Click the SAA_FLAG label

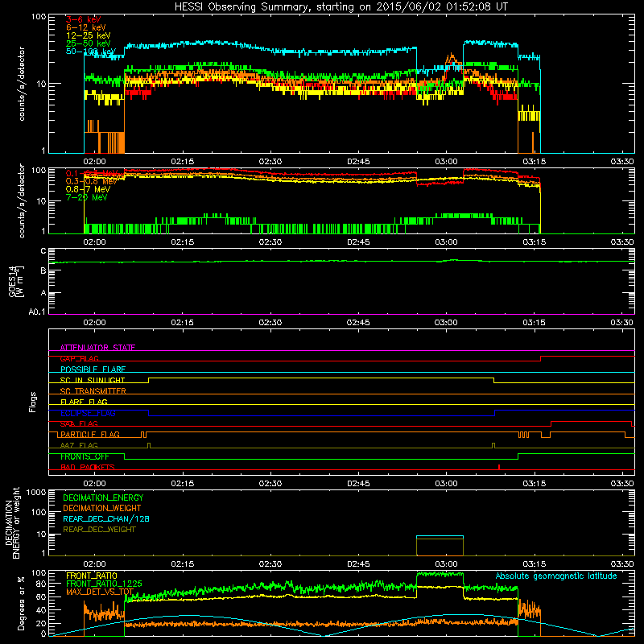(x=79, y=423)
